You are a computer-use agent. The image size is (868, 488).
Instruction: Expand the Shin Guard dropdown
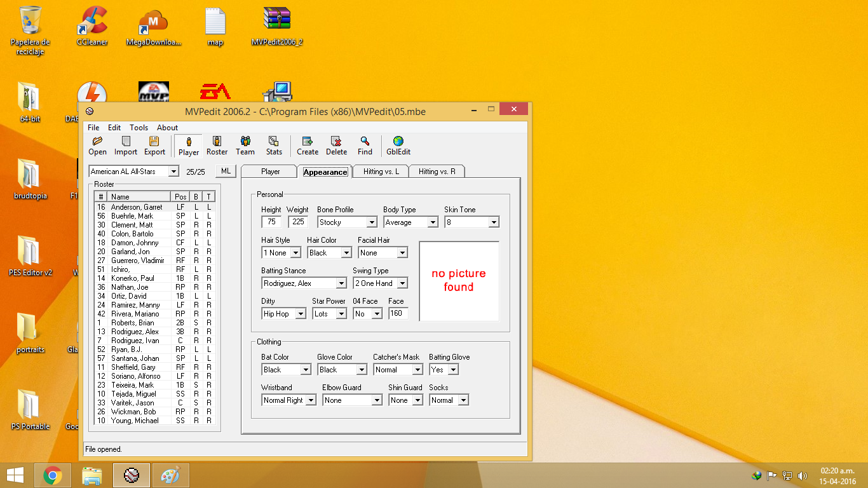(x=417, y=400)
